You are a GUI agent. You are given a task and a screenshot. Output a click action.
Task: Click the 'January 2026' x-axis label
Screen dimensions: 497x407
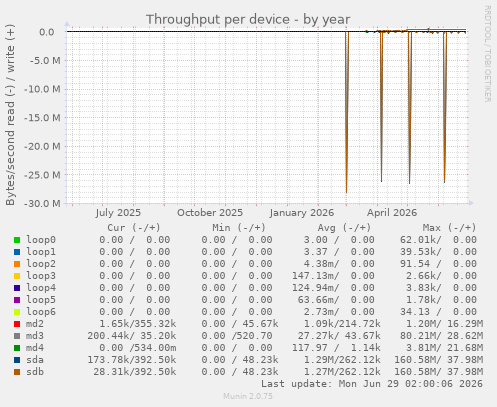(x=302, y=213)
